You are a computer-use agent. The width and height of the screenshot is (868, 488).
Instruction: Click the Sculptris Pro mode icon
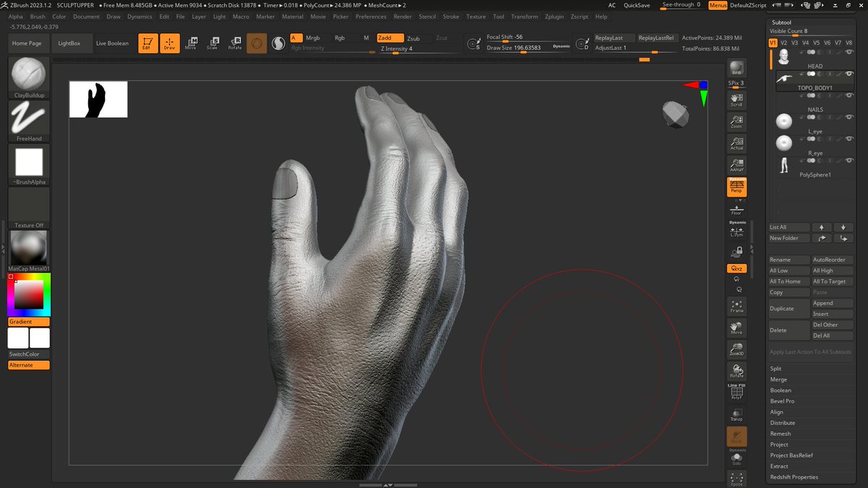[278, 44]
